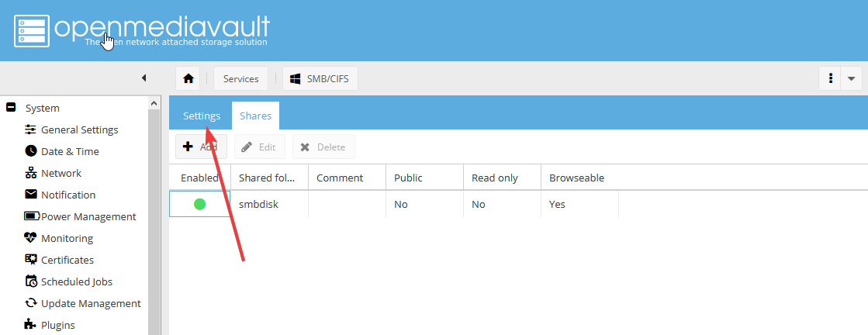Click the Certificates icon in sidebar
This screenshot has height=335, width=868.
coord(31,260)
